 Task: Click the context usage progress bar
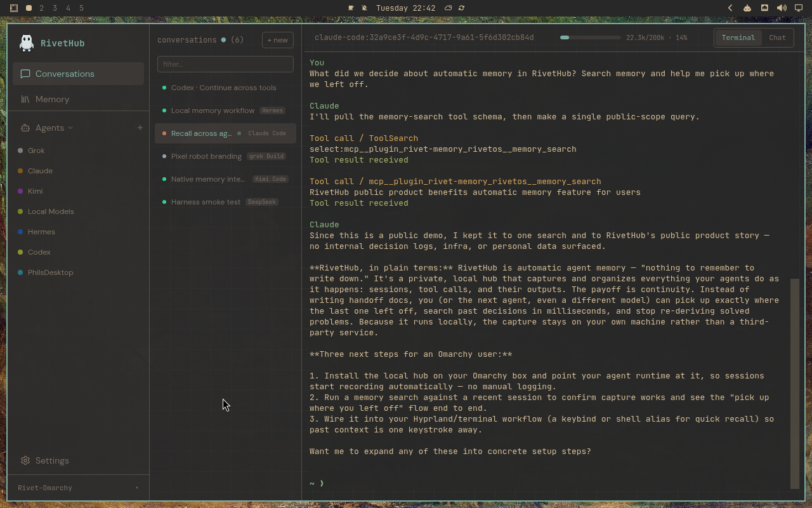[x=590, y=37]
